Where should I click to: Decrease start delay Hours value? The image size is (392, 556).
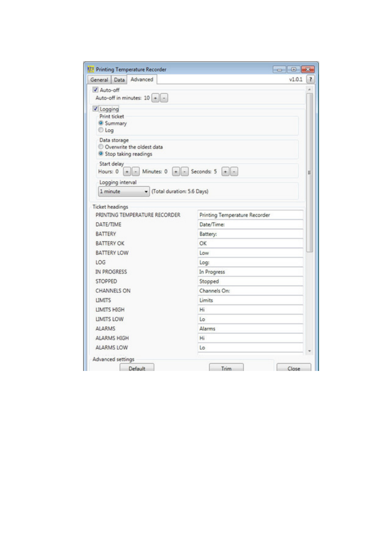[135, 171]
